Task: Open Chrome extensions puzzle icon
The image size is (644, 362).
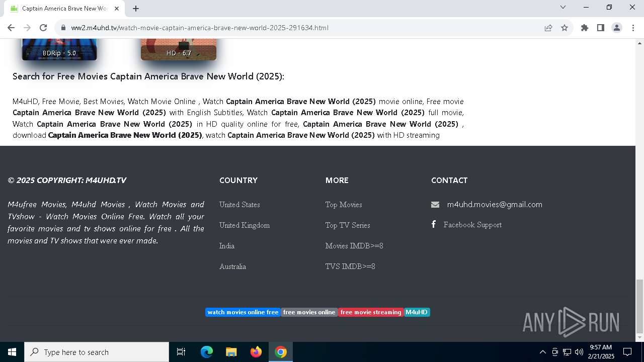Action: click(585, 28)
